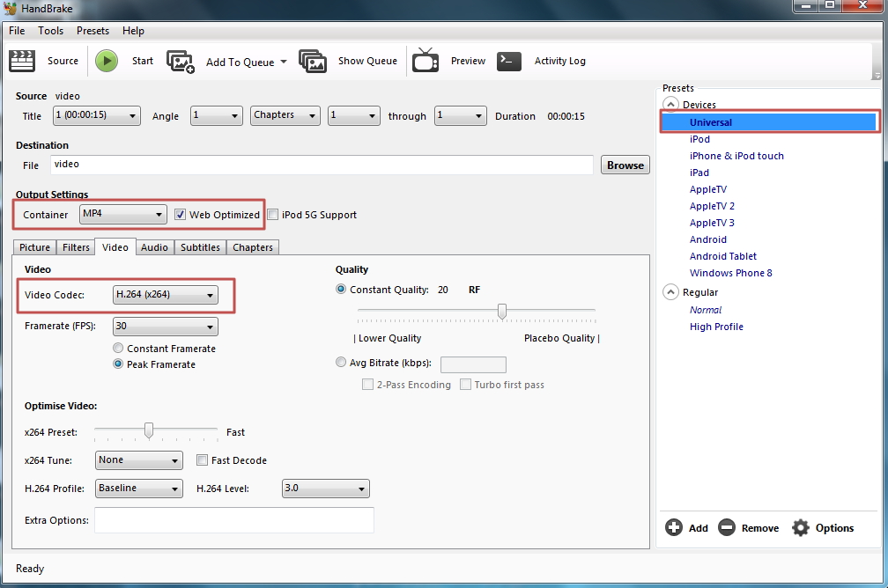Open the Activity Log terminal icon
Screen dimensions: 888x588
point(509,61)
